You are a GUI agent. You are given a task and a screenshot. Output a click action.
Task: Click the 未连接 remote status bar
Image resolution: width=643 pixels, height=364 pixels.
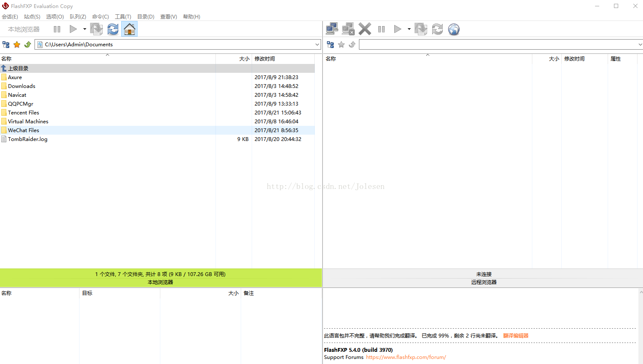pyautogui.click(x=483, y=274)
